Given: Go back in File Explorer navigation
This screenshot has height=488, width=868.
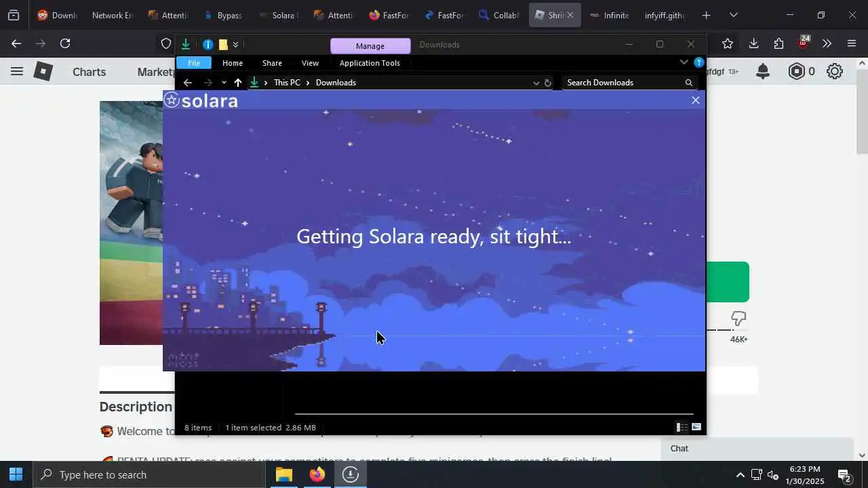Looking at the screenshot, I should pyautogui.click(x=188, y=83).
